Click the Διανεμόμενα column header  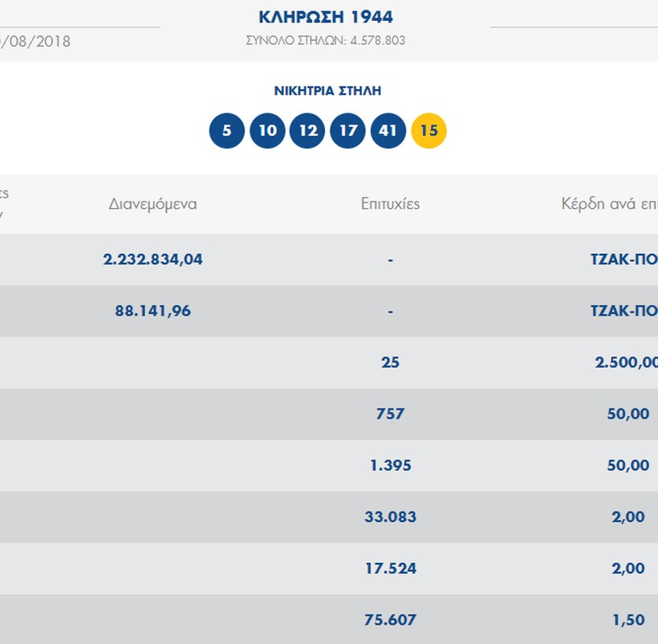point(152,204)
